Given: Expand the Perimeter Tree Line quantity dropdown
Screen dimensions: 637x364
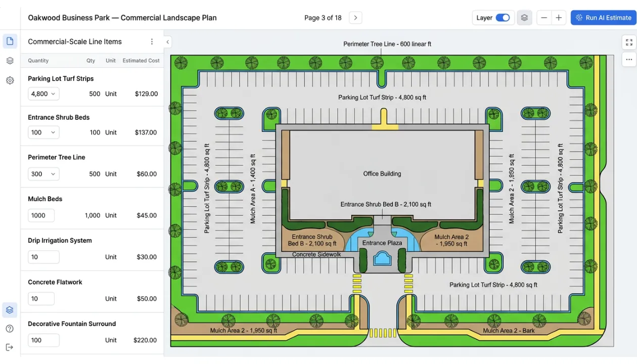Looking at the screenshot, I should tap(43, 173).
